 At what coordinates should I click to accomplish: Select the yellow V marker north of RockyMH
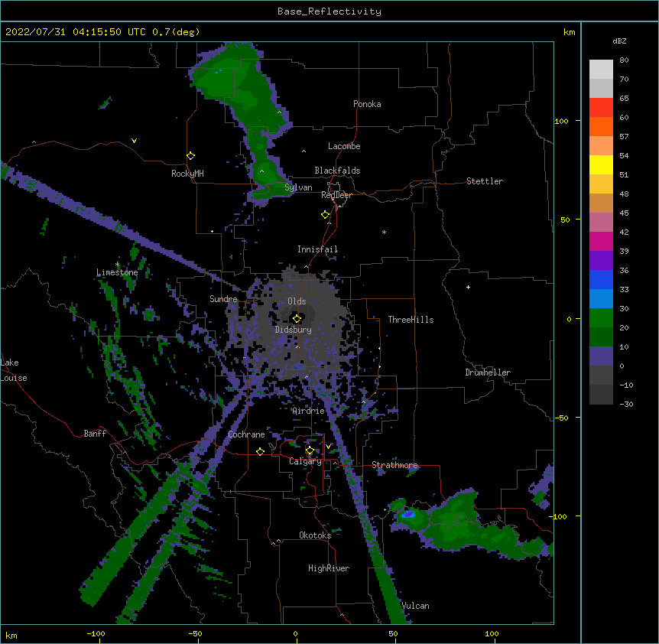tap(134, 141)
